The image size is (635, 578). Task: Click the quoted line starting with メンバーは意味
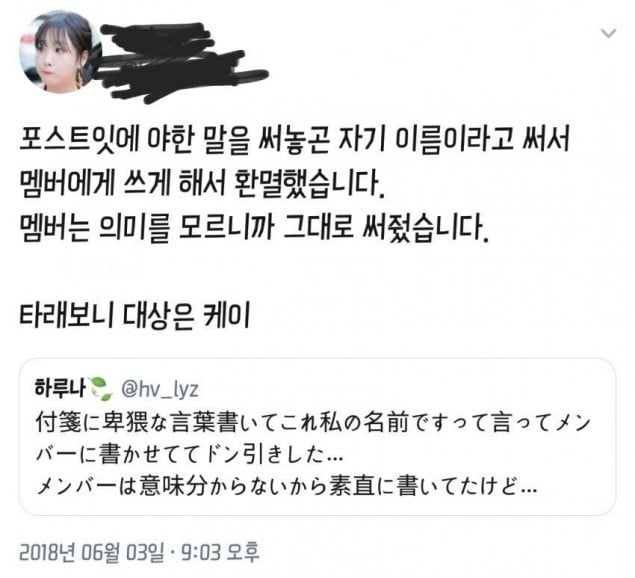click(287, 486)
